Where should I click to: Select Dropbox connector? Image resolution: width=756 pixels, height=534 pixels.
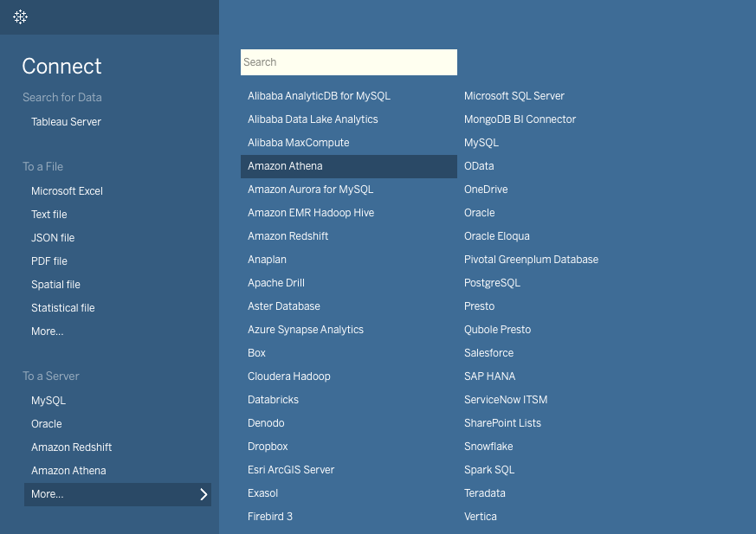point(268,447)
